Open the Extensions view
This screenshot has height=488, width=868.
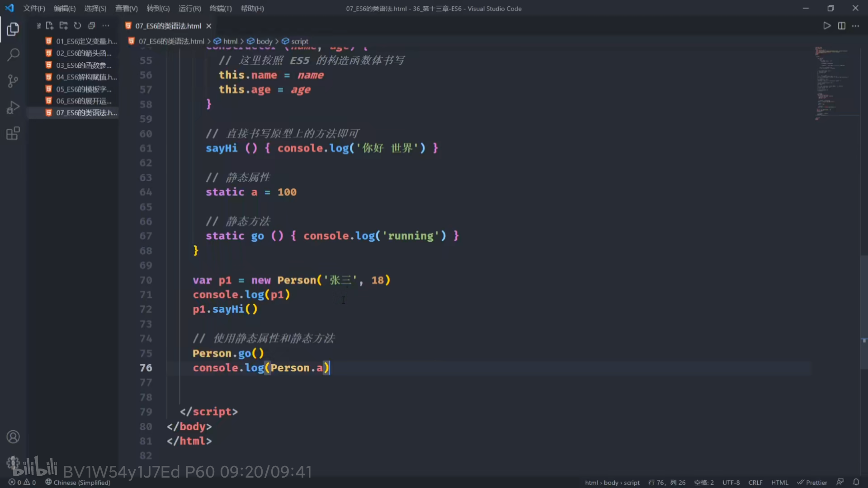click(x=13, y=134)
